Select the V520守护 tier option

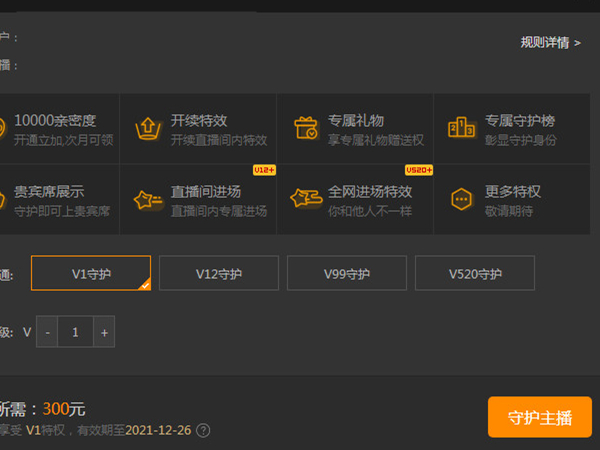tap(475, 273)
